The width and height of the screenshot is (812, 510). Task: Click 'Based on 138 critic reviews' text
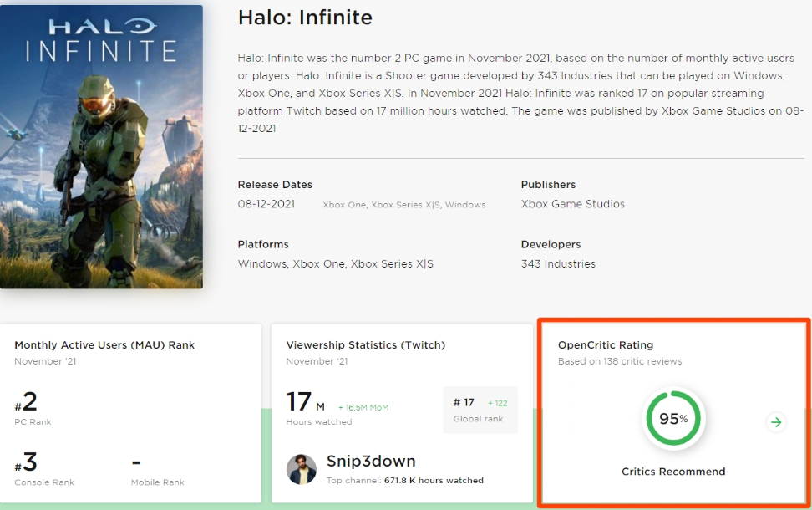pyautogui.click(x=620, y=361)
